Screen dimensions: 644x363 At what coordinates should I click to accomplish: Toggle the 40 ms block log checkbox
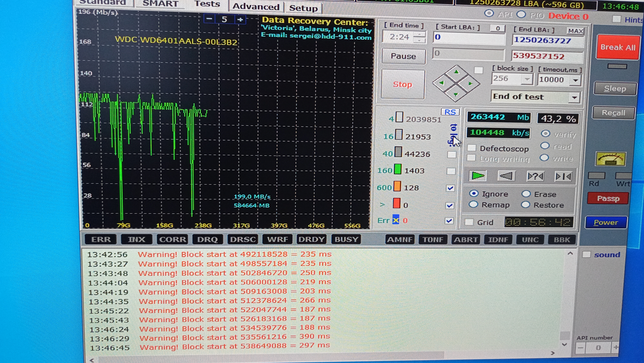coord(451,155)
